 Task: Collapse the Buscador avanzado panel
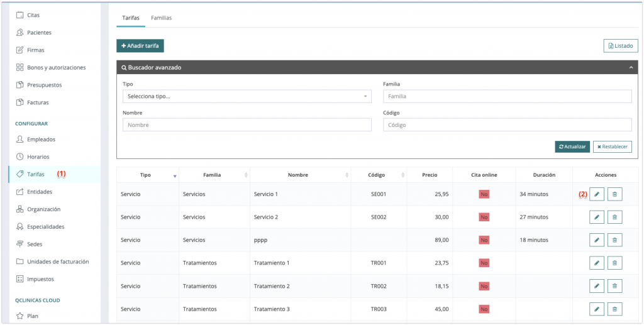630,67
